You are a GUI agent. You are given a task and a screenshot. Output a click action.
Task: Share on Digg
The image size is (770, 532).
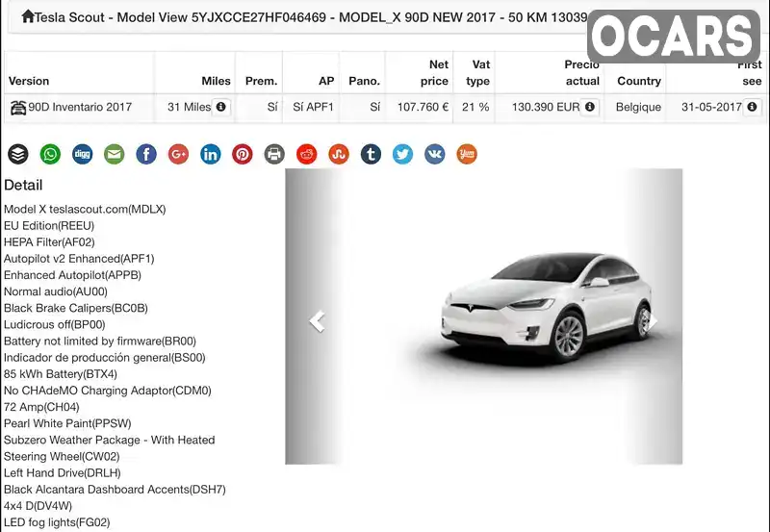pos(82,154)
